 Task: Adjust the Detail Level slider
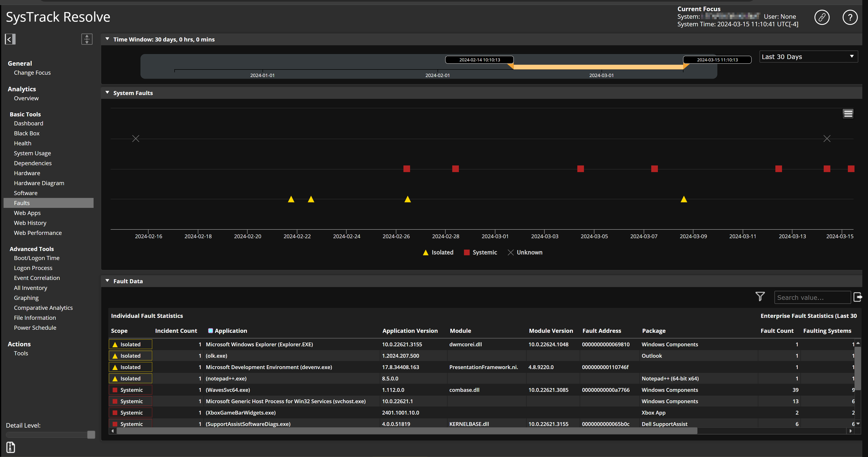(91, 435)
